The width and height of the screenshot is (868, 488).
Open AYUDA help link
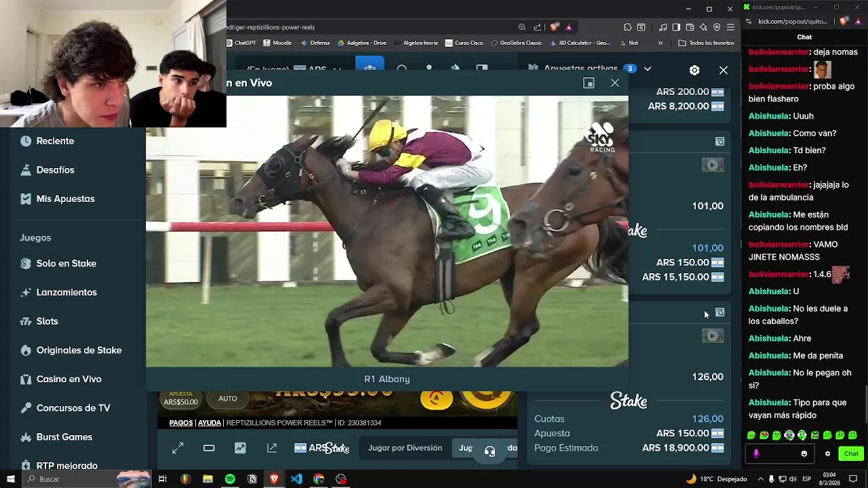point(210,423)
